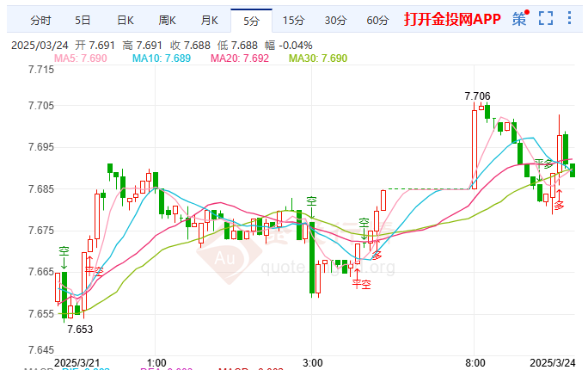Open the 策 strategy icon

520,19
